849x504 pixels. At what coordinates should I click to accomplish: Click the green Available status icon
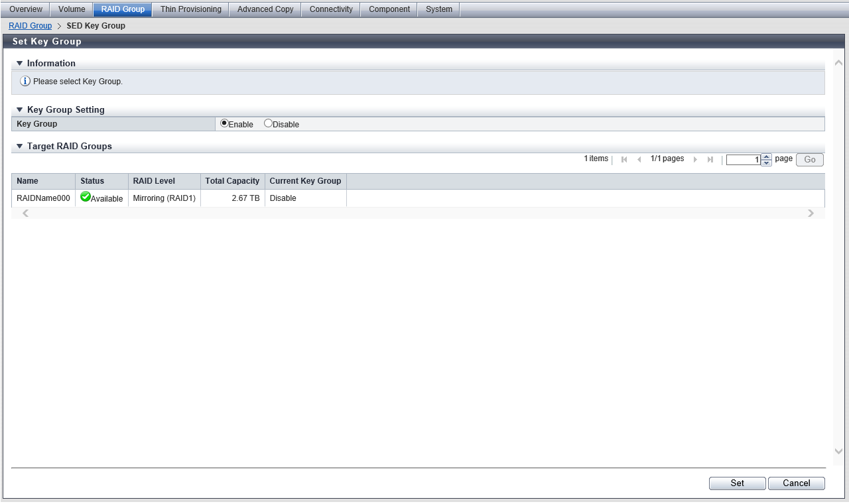tap(86, 197)
